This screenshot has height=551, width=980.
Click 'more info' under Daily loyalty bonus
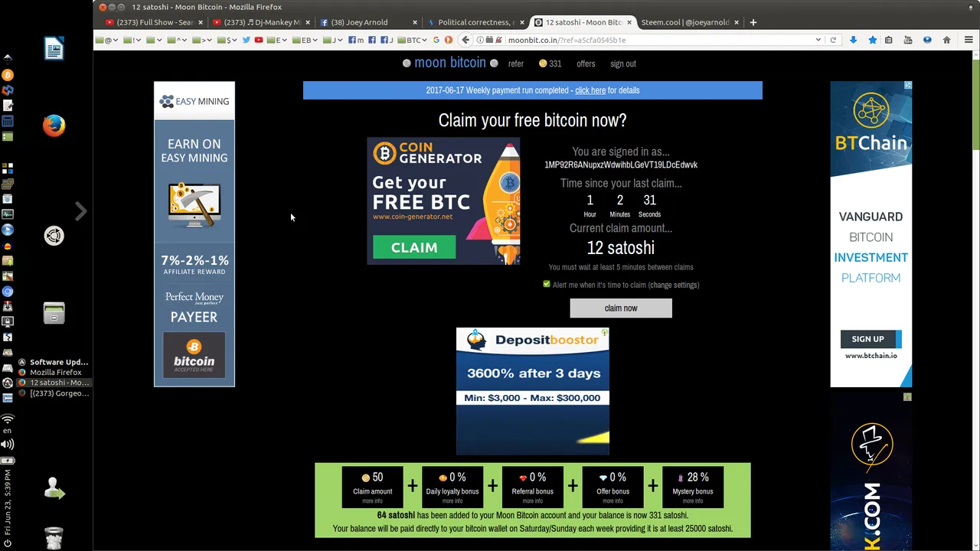tap(452, 501)
